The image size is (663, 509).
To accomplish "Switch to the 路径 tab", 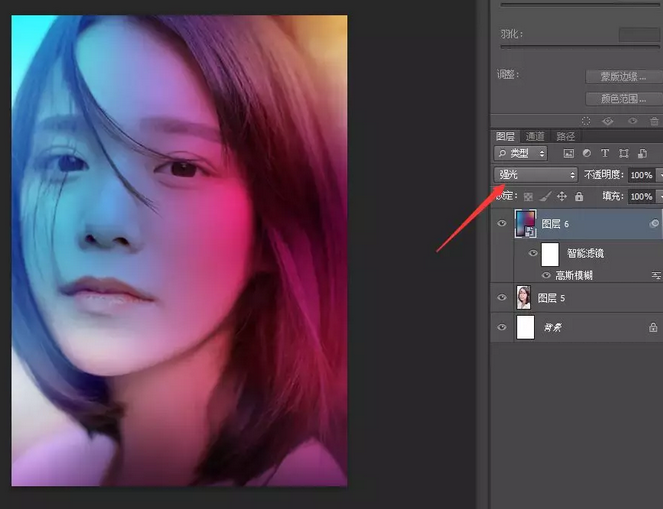I will click(565, 136).
